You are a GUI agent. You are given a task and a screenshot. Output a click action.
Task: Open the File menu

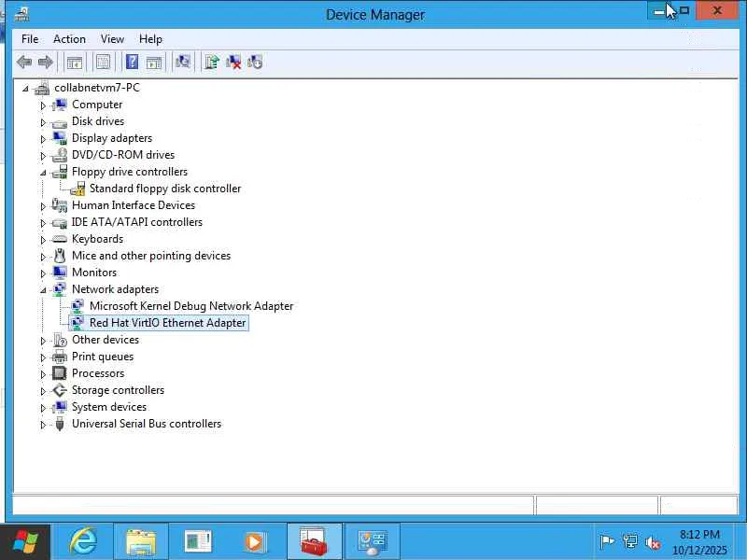[x=30, y=39]
